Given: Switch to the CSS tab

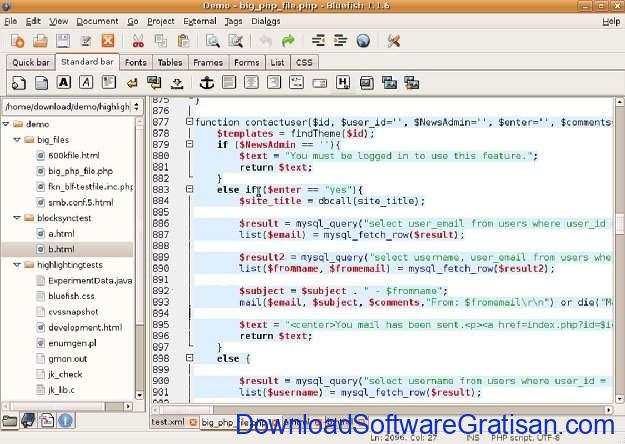Looking at the screenshot, I should (304, 63).
